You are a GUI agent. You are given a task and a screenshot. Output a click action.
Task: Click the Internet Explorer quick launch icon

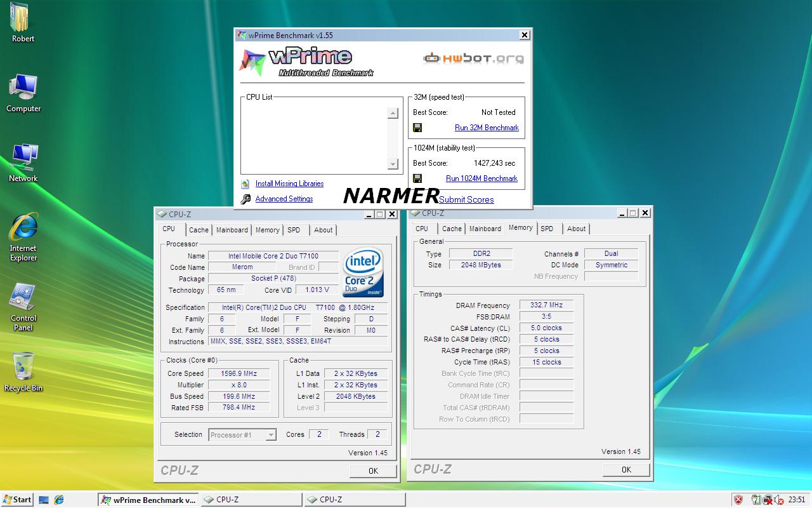59,500
